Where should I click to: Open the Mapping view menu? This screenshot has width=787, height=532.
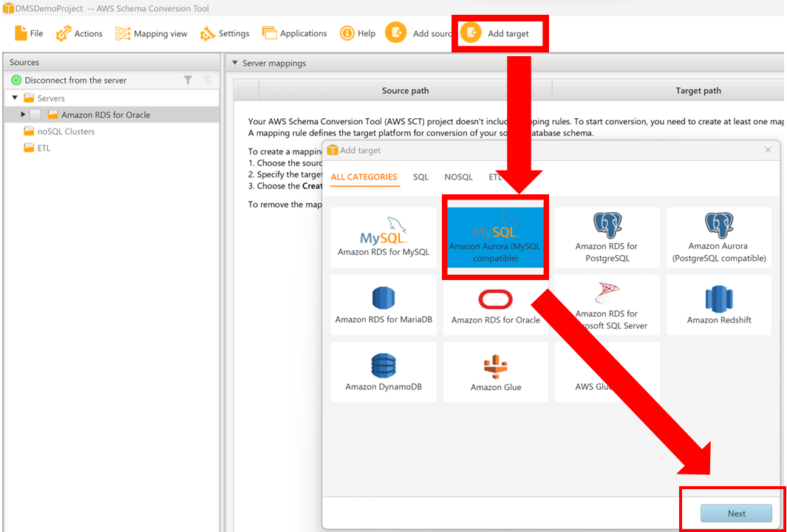coord(151,34)
